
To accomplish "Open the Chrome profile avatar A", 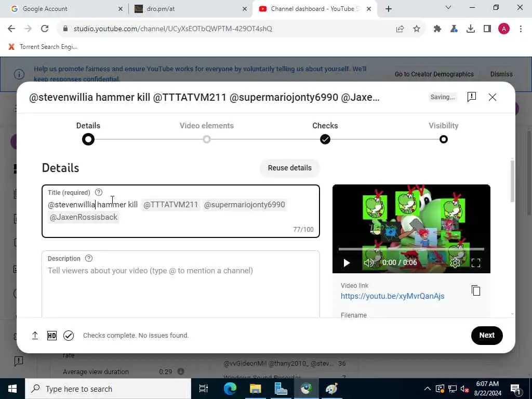I will click(x=504, y=29).
